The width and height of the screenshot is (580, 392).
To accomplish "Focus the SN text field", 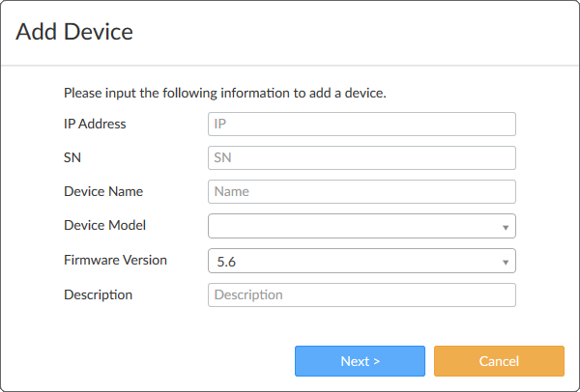I will coord(362,157).
